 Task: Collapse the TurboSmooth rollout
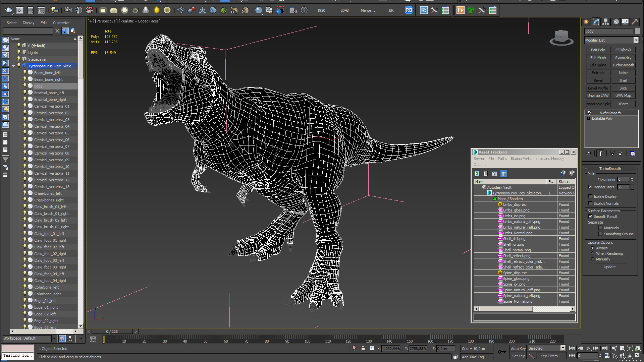(x=586, y=169)
